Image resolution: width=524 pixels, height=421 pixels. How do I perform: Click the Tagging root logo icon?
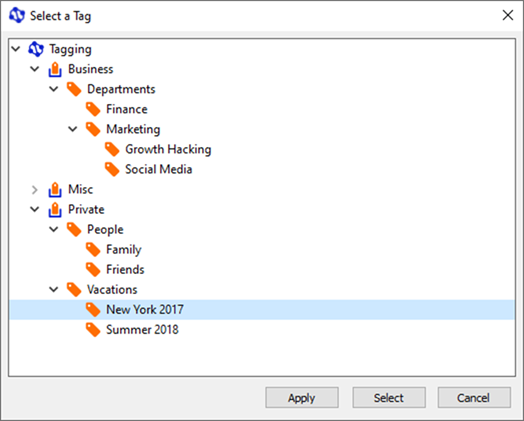tap(36, 49)
